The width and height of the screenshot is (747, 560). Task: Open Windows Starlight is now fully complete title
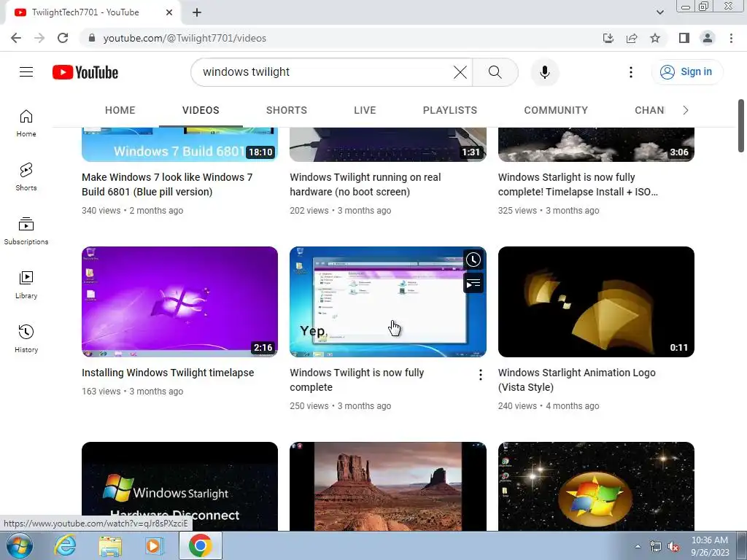578,184
